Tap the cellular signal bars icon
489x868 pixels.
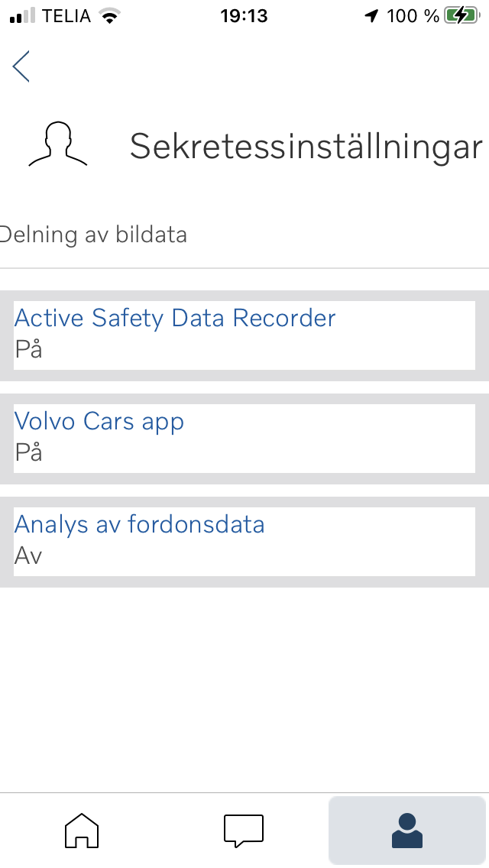point(23,16)
